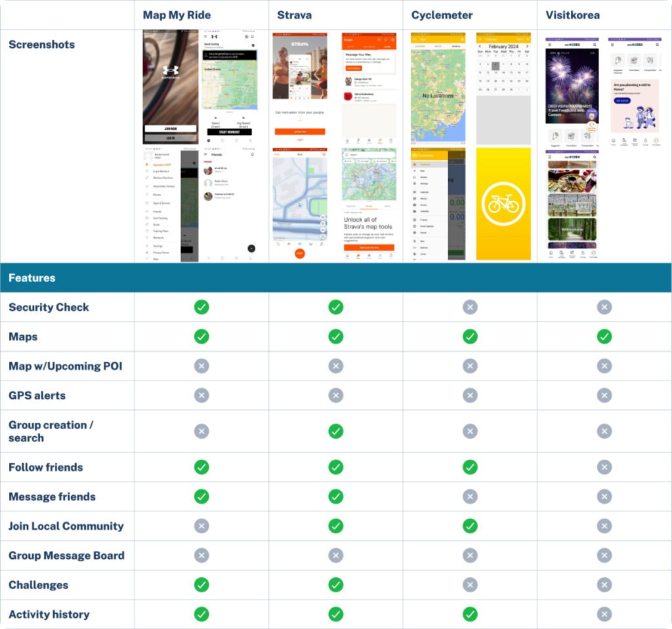
Task: Click Activity history checkmark under Strava
Action: click(x=335, y=614)
